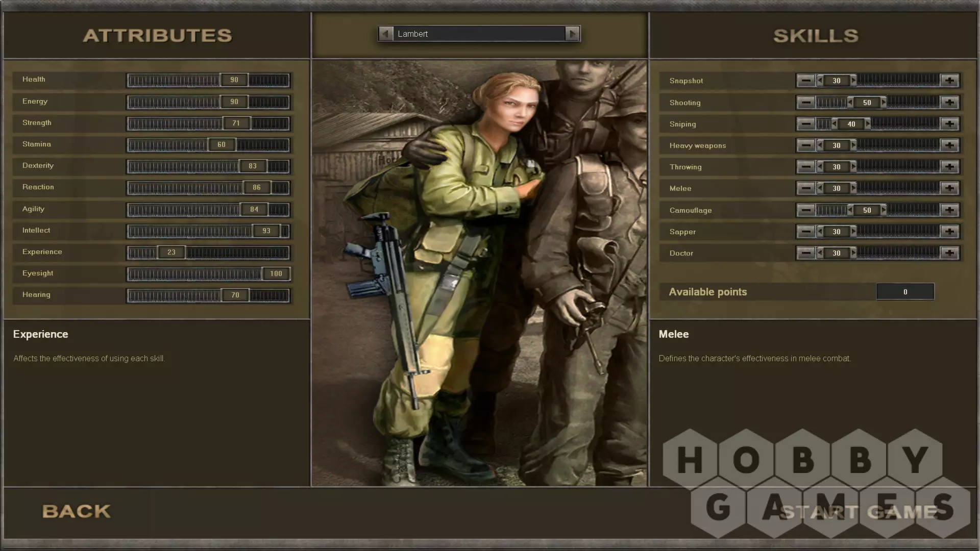980x551 pixels.
Task: Select next character with right arrow
Action: point(572,34)
